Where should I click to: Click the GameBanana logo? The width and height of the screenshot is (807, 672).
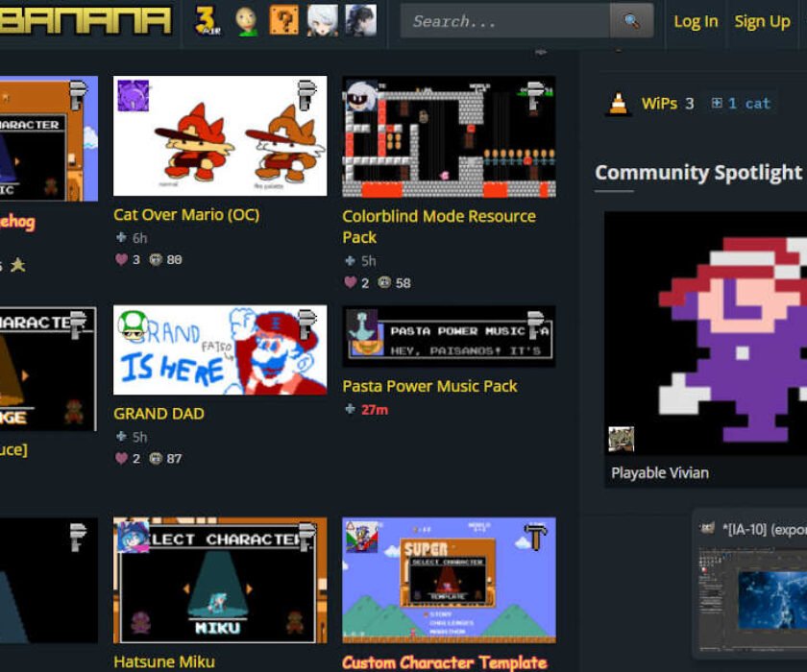point(85,21)
